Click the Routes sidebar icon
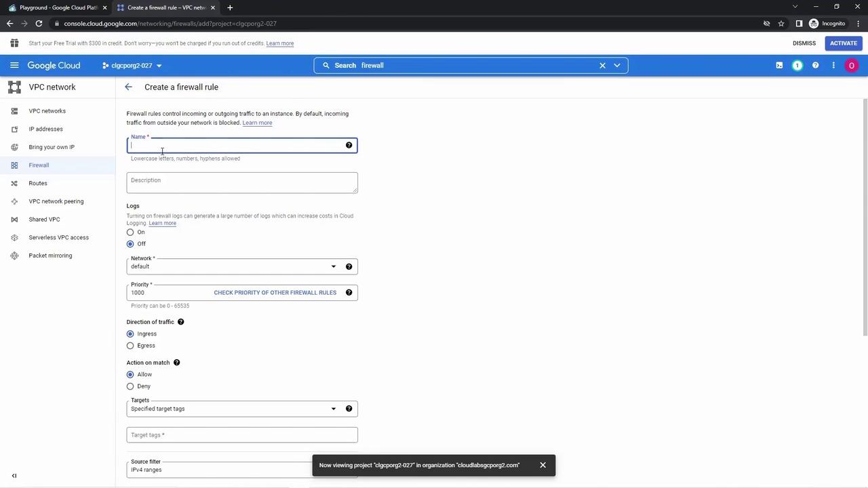868x488 pixels. click(14, 184)
